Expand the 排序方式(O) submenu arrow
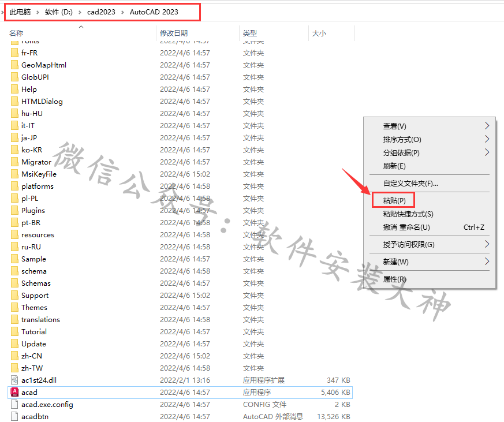The width and height of the screenshot is (504, 422). click(487, 139)
